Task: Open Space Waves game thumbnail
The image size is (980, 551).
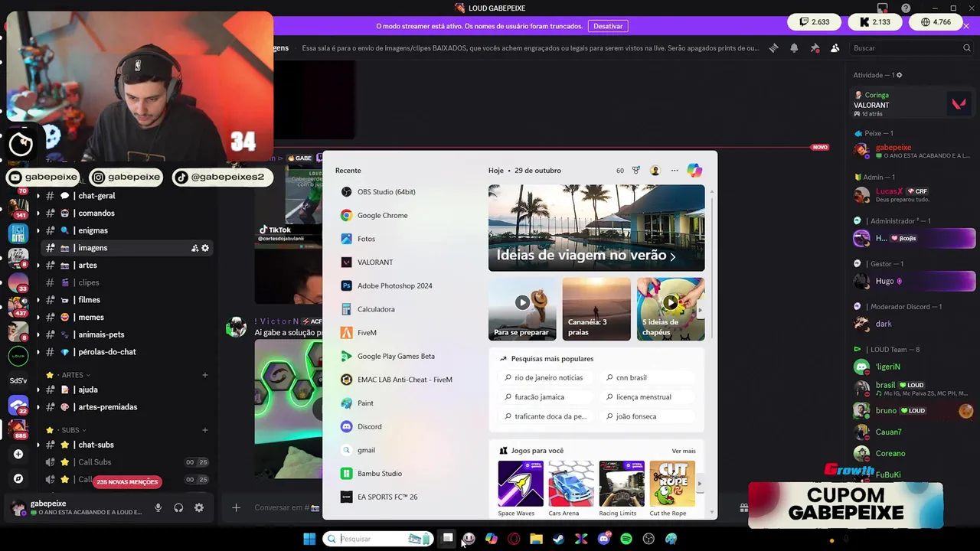Action: pyautogui.click(x=521, y=484)
